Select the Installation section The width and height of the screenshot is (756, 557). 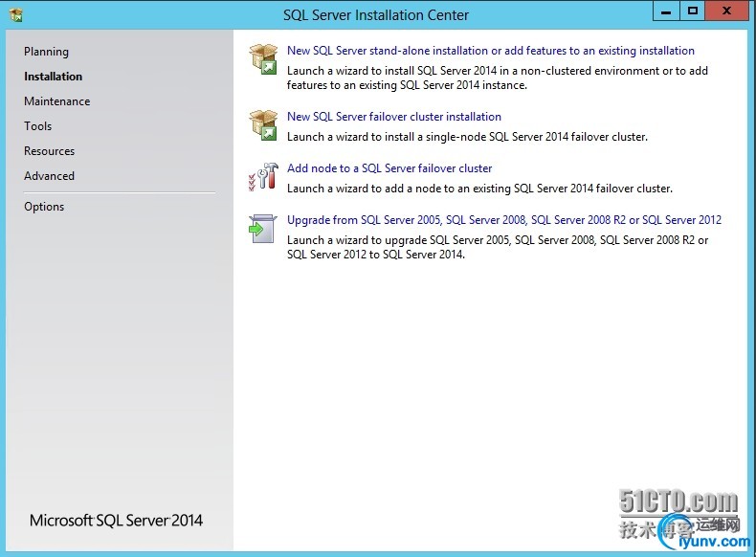pyautogui.click(x=53, y=77)
